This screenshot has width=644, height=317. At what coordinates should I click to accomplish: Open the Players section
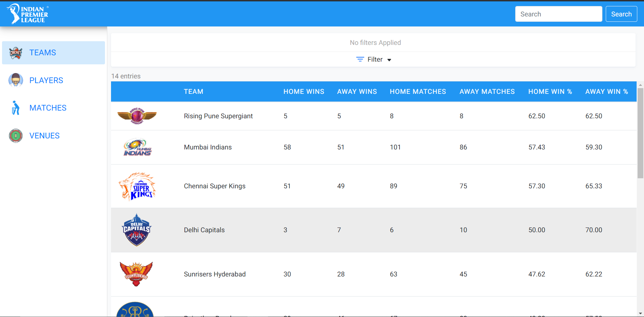click(53, 80)
